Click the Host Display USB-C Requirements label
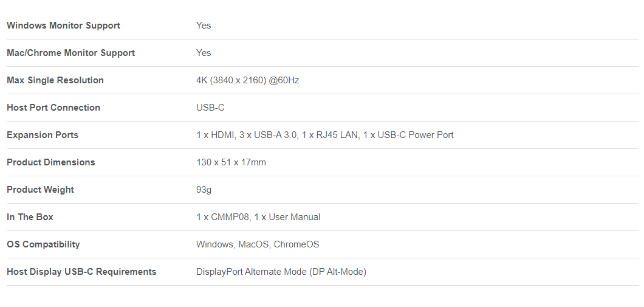 [81, 272]
